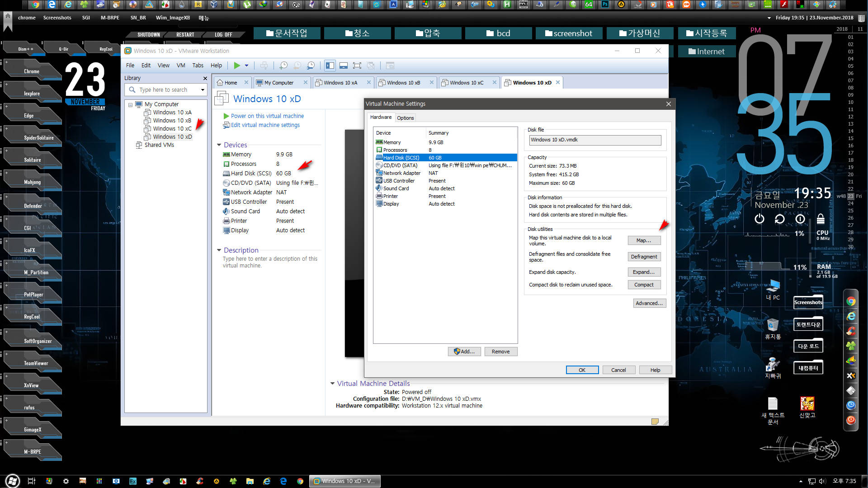Click the Expand... disk capacity button
The height and width of the screenshot is (488, 868).
coord(644,272)
